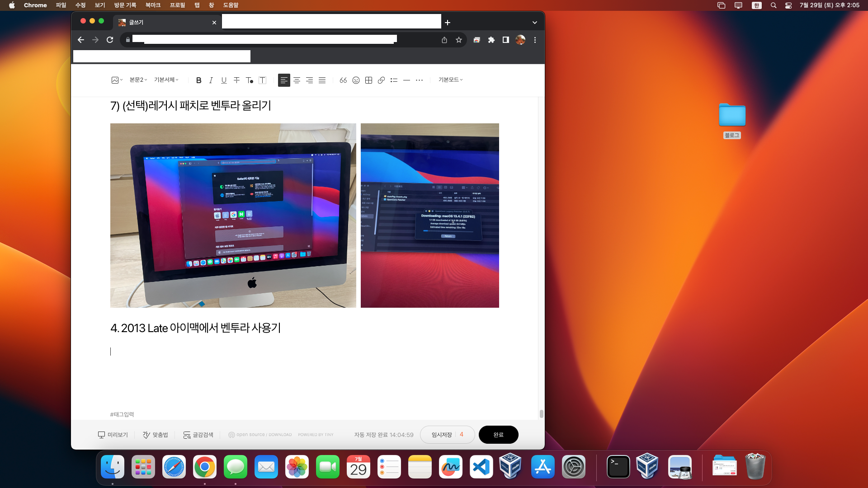
Task: Toggle strikethrough formatting
Action: tap(236, 80)
